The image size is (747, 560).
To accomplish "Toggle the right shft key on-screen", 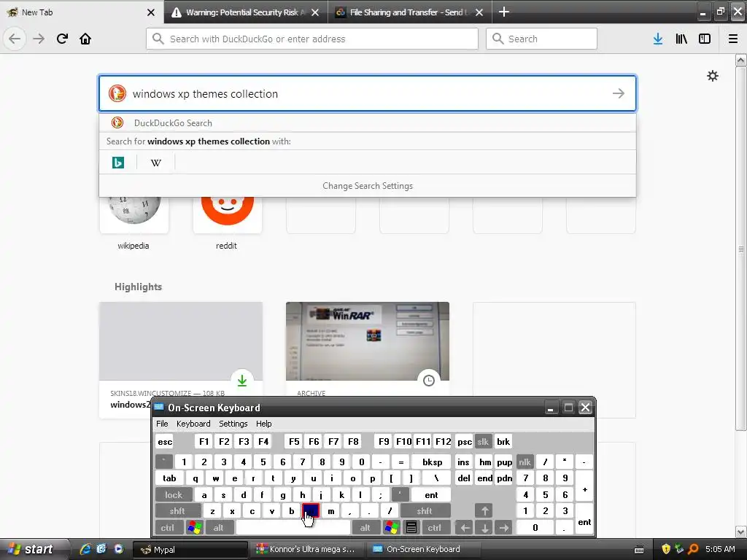I will click(x=425, y=511).
